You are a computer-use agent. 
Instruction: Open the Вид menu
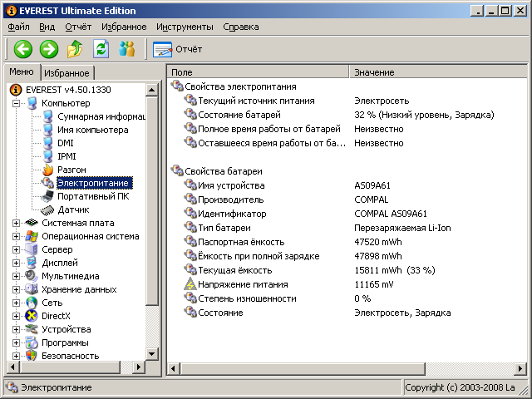47,27
